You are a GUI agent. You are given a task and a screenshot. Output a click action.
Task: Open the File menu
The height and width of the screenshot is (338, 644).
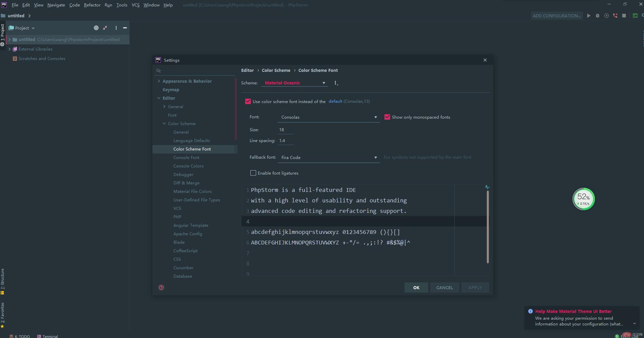coord(15,5)
